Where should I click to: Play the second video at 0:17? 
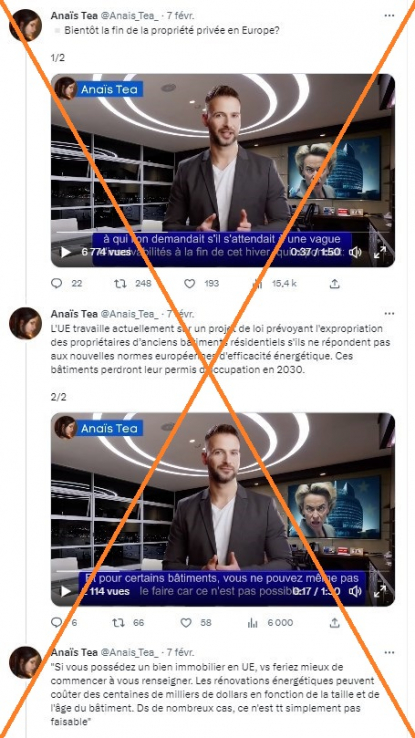(x=66, y=591)
